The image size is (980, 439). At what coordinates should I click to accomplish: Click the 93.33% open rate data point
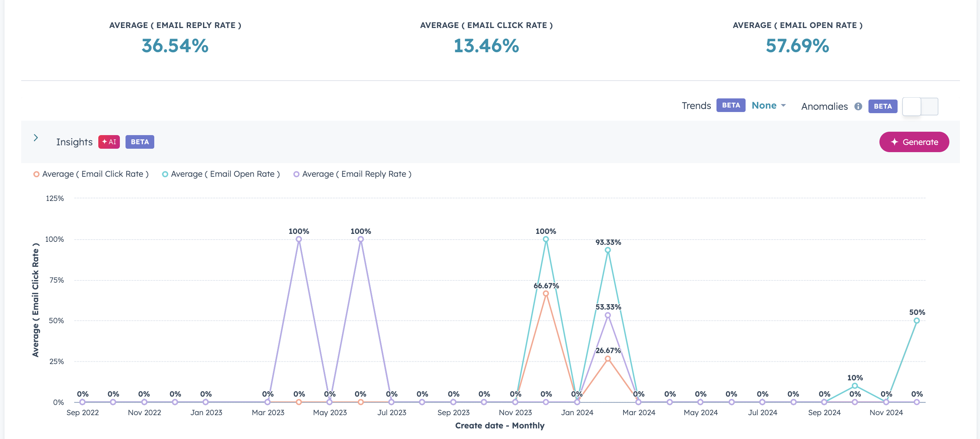pyautogui.click(x=607, y=250)
